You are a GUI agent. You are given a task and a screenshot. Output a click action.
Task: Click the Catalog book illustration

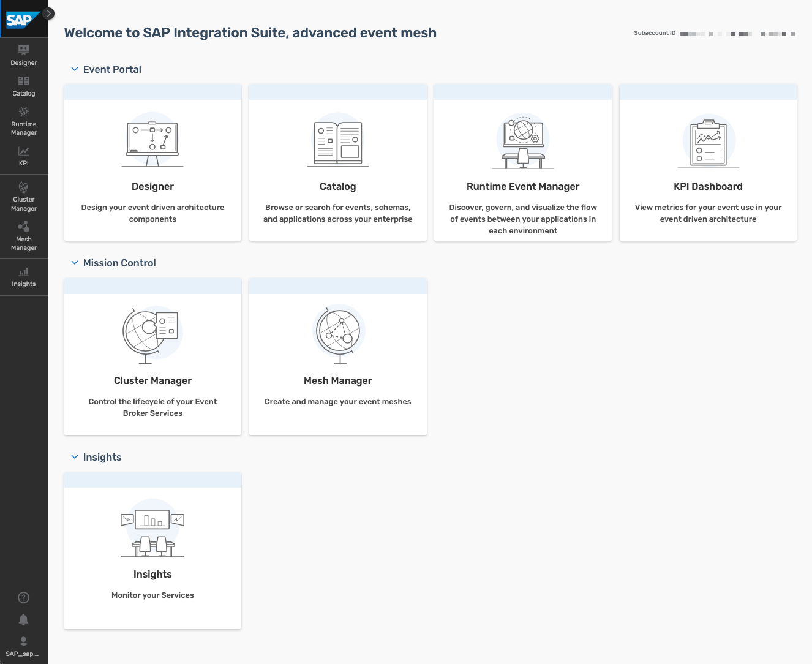pos(338,140)
